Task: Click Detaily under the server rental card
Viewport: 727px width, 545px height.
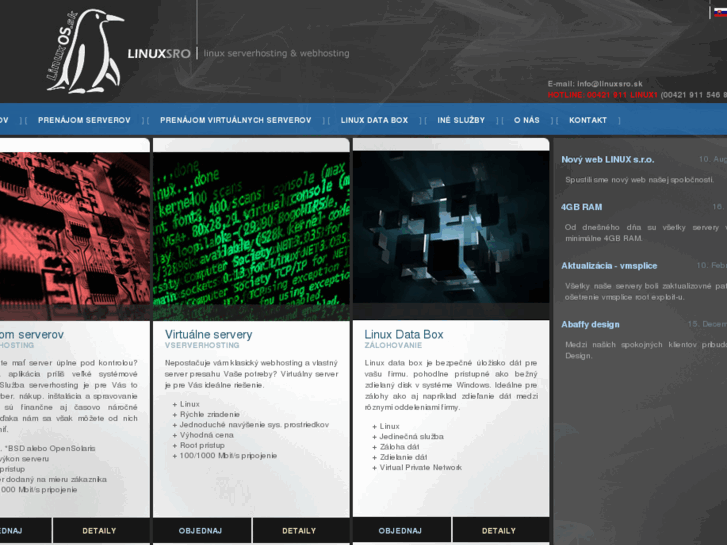Action: coord(99,531)
